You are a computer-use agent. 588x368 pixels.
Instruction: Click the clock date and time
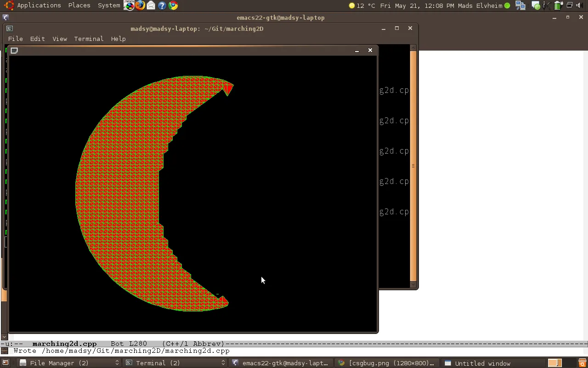click(x=417, y=6)
